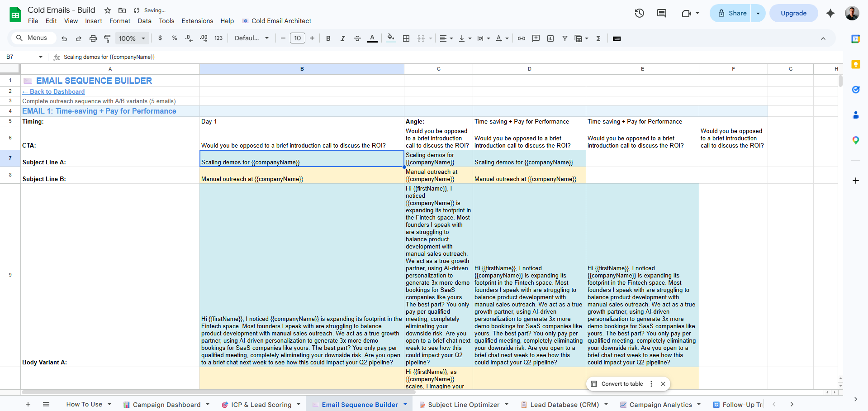The width and height of the screenshot is (868, 411).
Task: Open Google Maps in the side panel
Action: coord(855,140)
